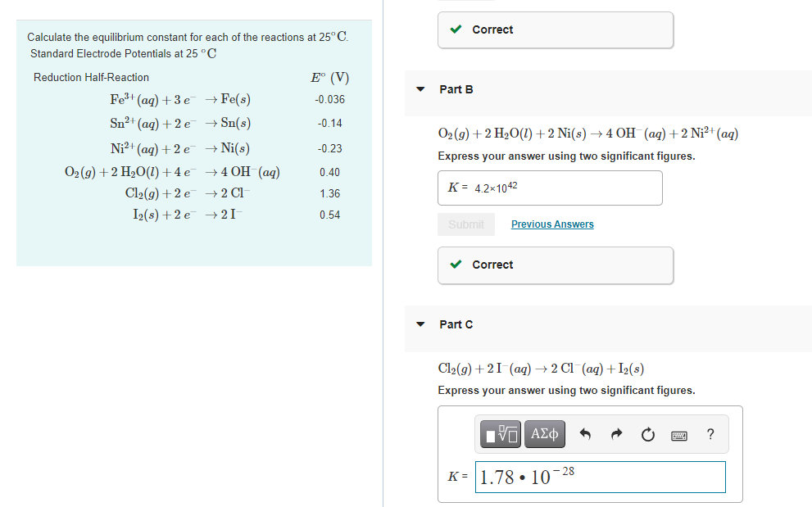Open equation editor help via the question mark

click(x=710, y=434)
